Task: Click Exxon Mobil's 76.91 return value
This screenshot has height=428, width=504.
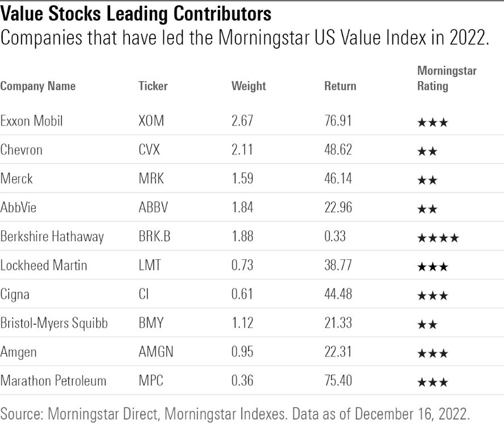Action: click(338, 121)
